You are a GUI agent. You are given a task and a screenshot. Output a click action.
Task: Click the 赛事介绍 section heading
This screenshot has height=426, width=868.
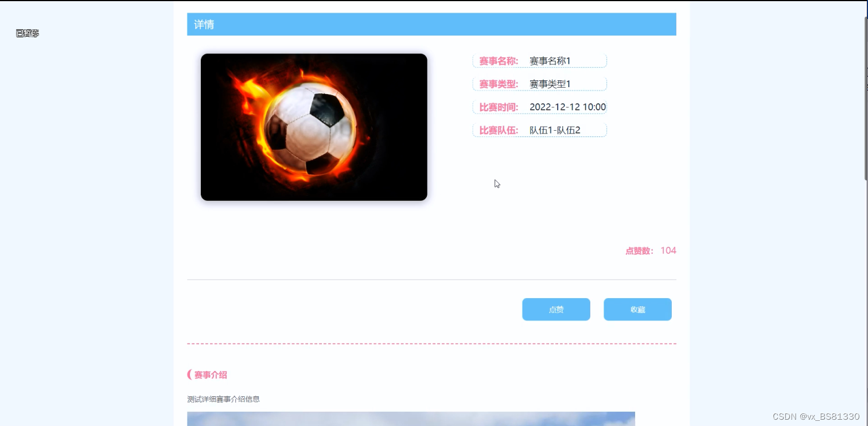tap(211, 375)
